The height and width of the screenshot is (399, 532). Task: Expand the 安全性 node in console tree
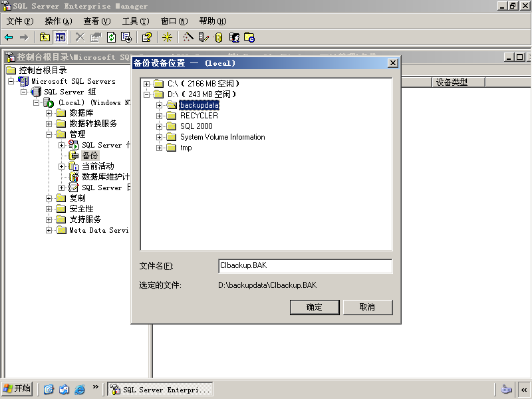pos(49,209)
